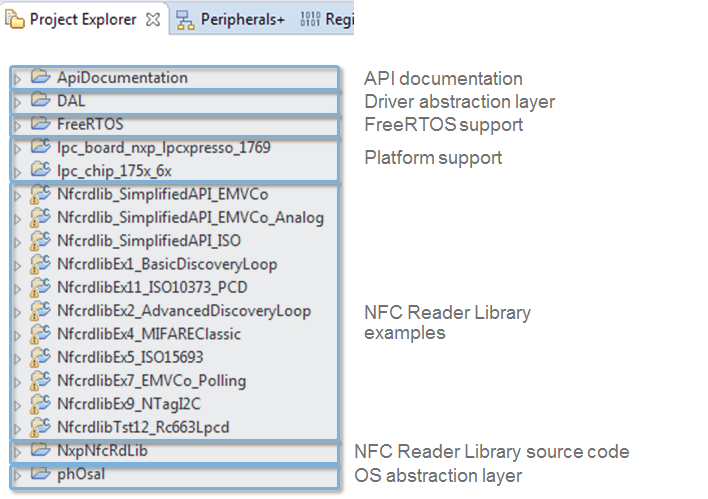Expand the FreeRTOS tree node
This screenshot has height=499, width=708.
[x=18, y=126]
